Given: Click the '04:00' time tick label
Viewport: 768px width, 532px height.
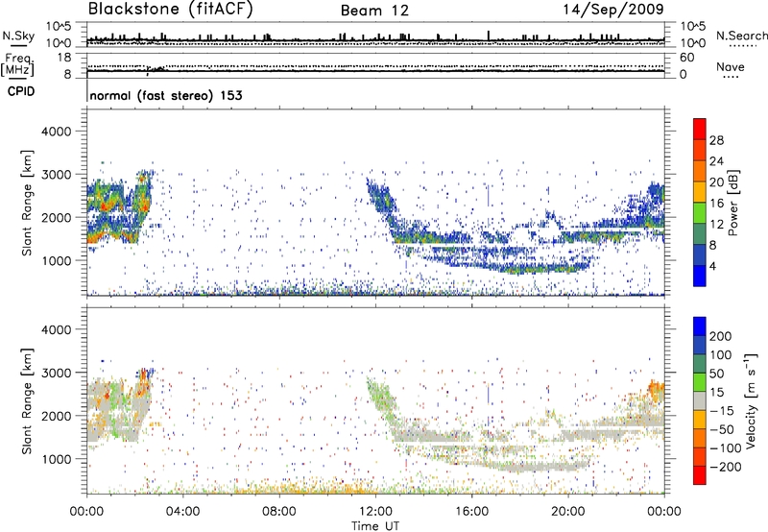Looking at the screenshot, I should (182, 512).
